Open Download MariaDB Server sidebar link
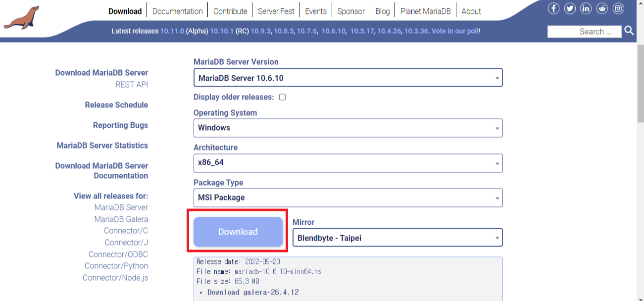Viewport: 644px width, 301px height. pyautogui.click(x=101, y=73)
